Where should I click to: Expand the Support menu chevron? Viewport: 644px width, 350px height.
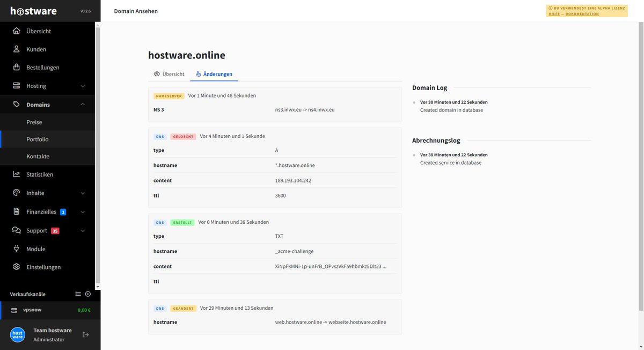[83, 231]
